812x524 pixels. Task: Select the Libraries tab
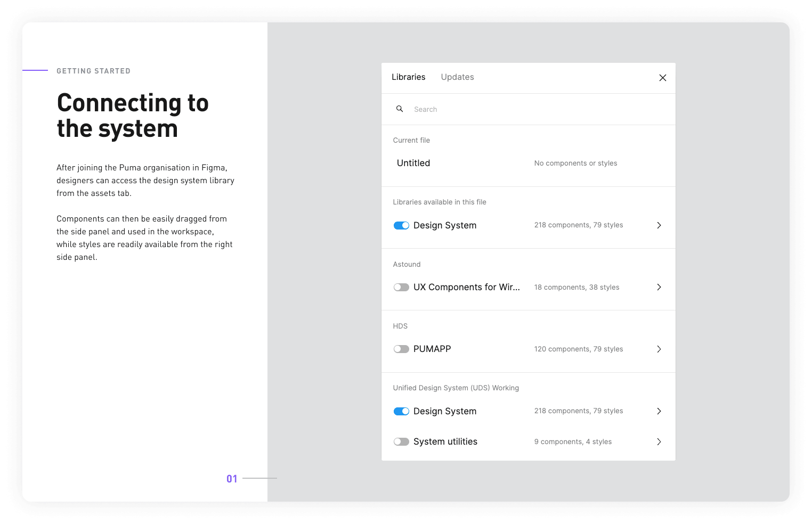(x=408, y=77)
